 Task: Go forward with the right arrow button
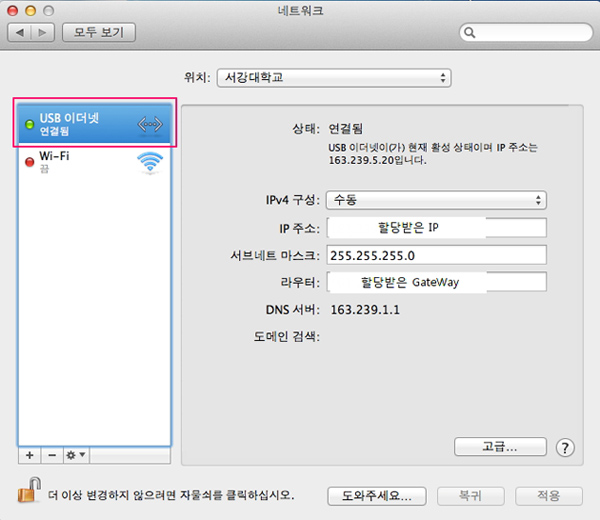pyautogui.click(x=43, y=33)
